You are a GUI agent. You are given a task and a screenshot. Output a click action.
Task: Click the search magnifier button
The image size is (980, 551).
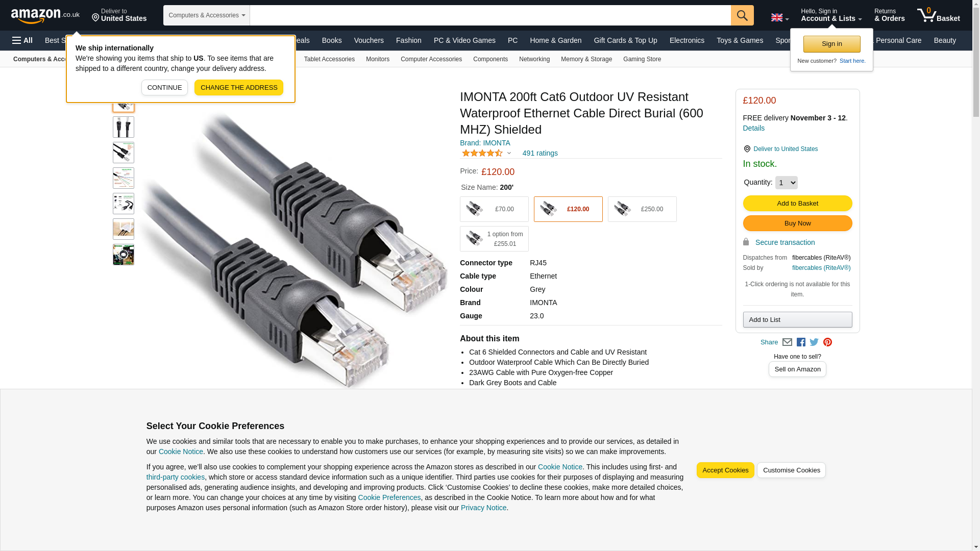[x=742, y=15]
